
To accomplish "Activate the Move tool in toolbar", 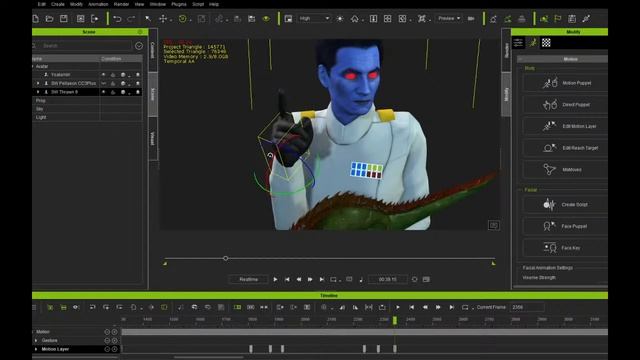I will coord(163,19).
